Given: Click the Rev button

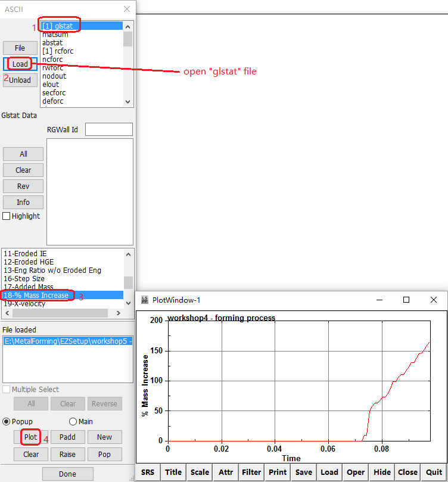Looking at the screenshot, I should tap(23, 186).
